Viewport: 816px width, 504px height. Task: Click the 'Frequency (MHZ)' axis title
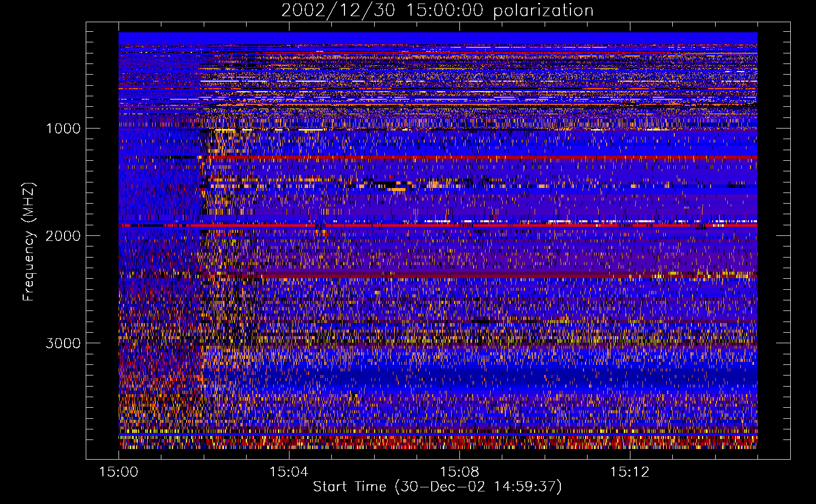pos(29,242)
